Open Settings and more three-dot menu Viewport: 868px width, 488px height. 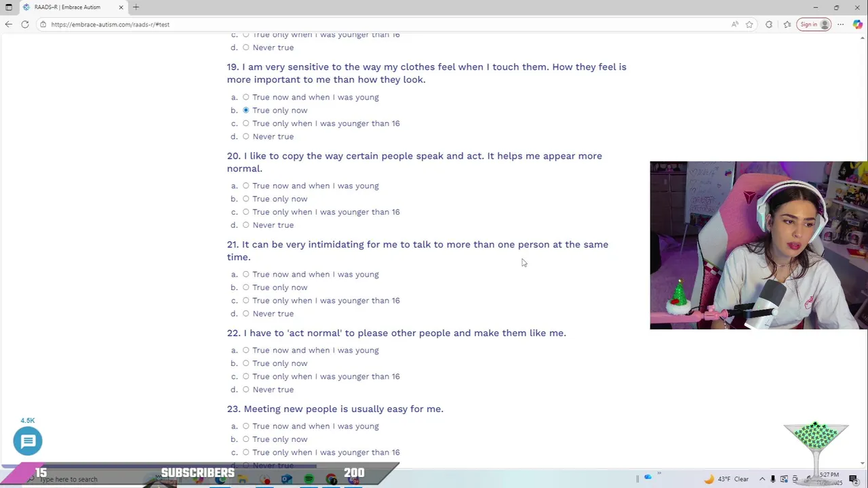tap(840, 24)
